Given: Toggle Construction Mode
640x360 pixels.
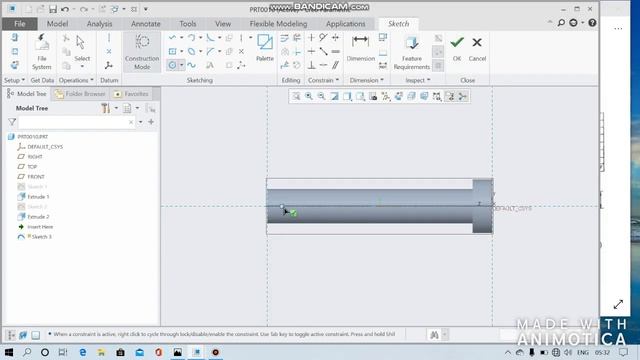Looking at the screenshot, I should (x=142, y=52).
